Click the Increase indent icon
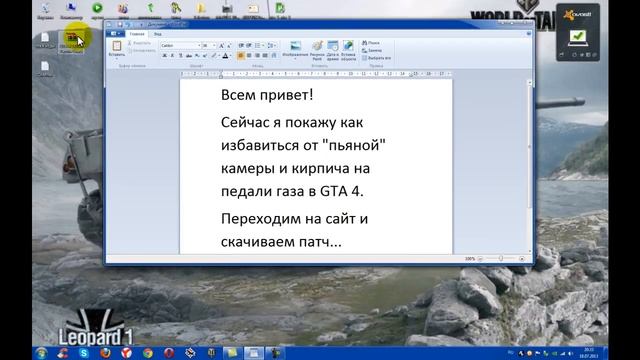 tap(249, 45)
